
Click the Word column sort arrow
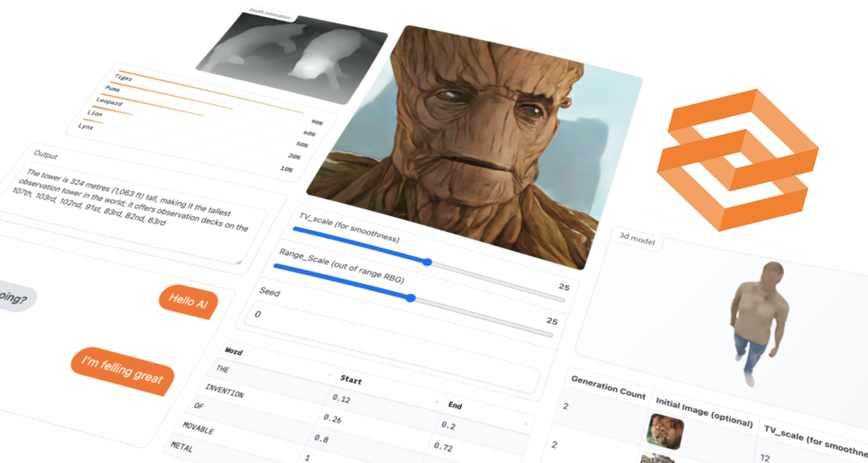click(329, 375)
